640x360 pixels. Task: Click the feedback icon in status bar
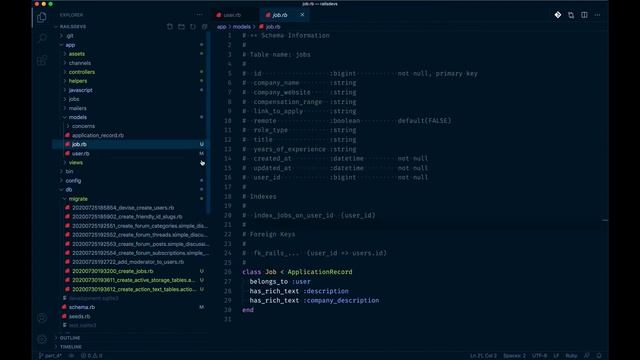[x=587, y=356]
